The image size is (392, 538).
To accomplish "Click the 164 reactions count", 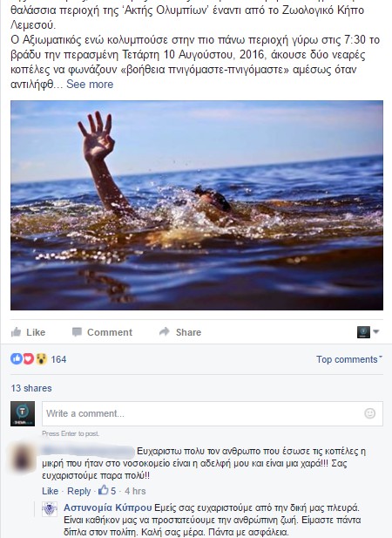I will tap(58, 359).
